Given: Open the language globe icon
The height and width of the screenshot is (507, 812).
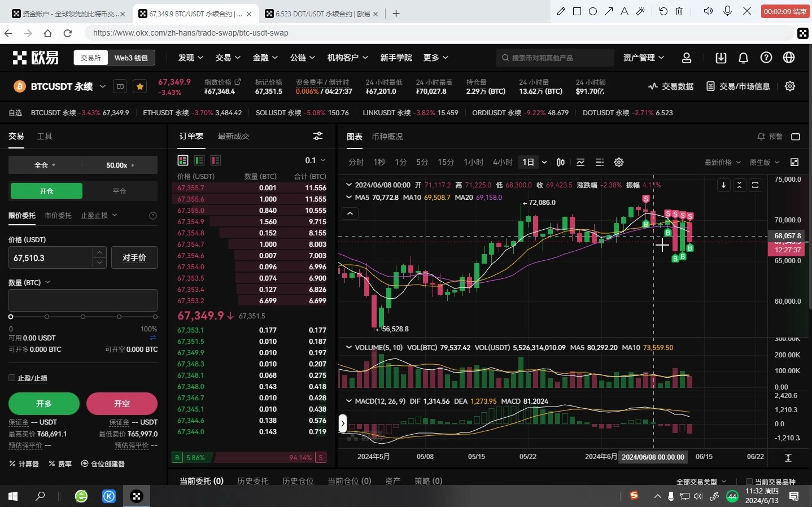Looking at the screenshot, I should tap(789, 58).
